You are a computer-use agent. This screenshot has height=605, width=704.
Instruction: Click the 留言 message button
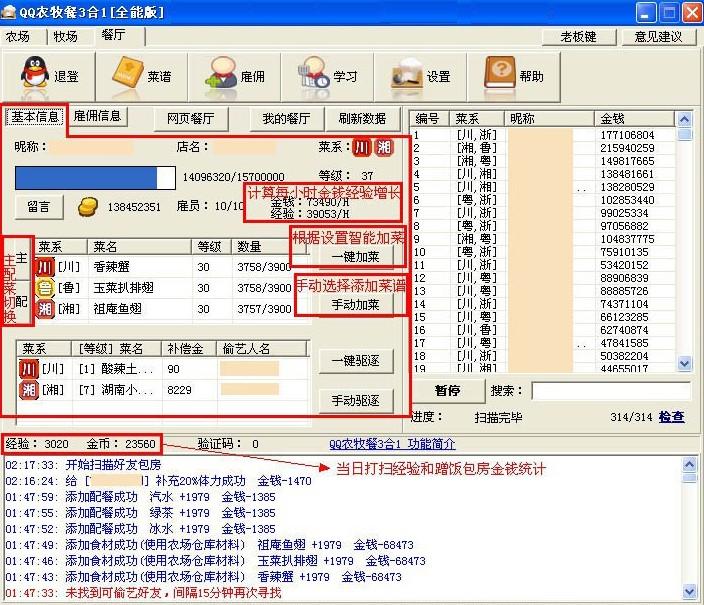[x=39, y=207]
